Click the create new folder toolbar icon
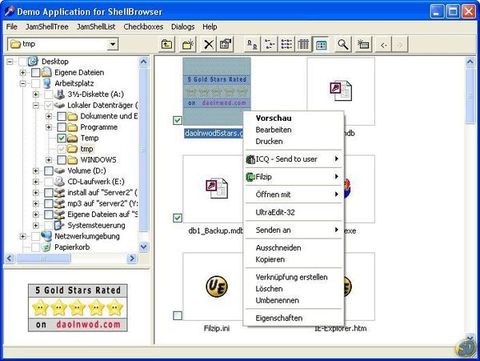 pyautogui.click(x=188, y=44)
